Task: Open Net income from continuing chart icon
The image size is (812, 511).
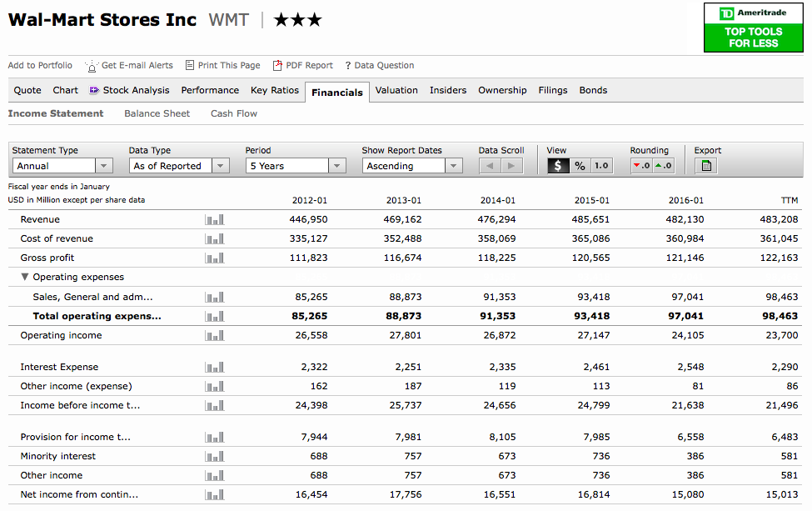Action: pyautogui.click(x=214, y=495)
